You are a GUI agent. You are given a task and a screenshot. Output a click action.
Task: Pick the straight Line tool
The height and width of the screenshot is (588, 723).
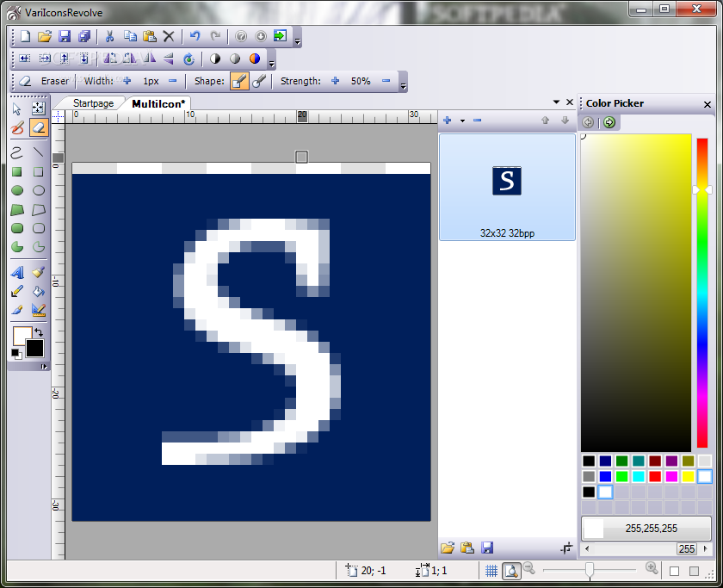pos(39,152)
